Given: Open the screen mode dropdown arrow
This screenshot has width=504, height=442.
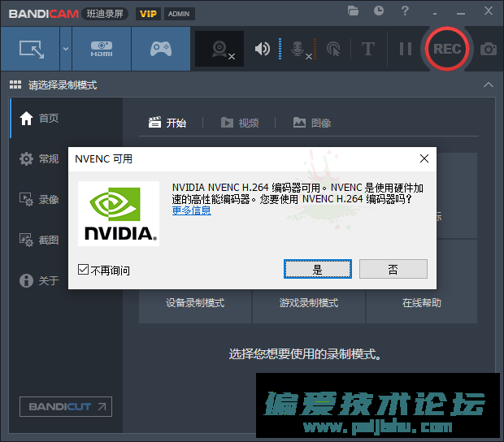Looking at the screenshot, I should [65, 49].
